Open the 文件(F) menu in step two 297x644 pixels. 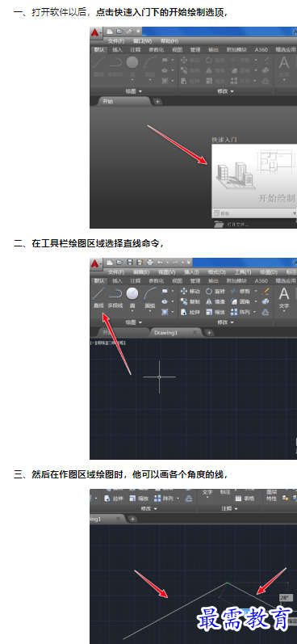click(116, 272)
